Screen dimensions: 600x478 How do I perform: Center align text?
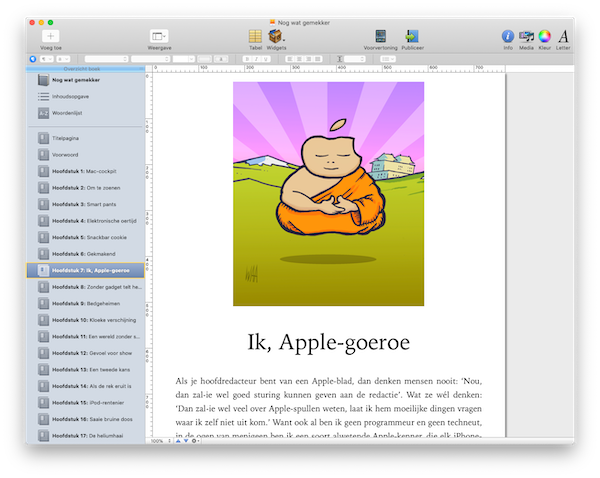[299, 59]
